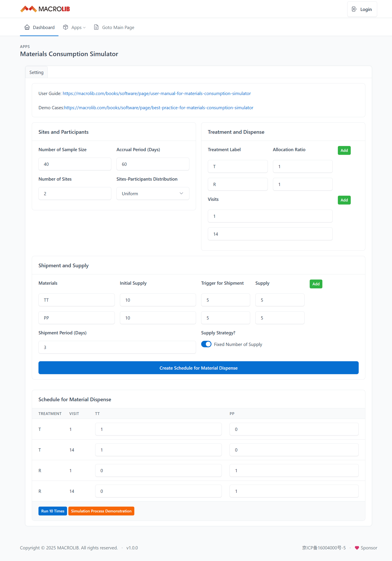Add a new visit row
Viewport: 392px width, 561px height.
pos(344,200)
